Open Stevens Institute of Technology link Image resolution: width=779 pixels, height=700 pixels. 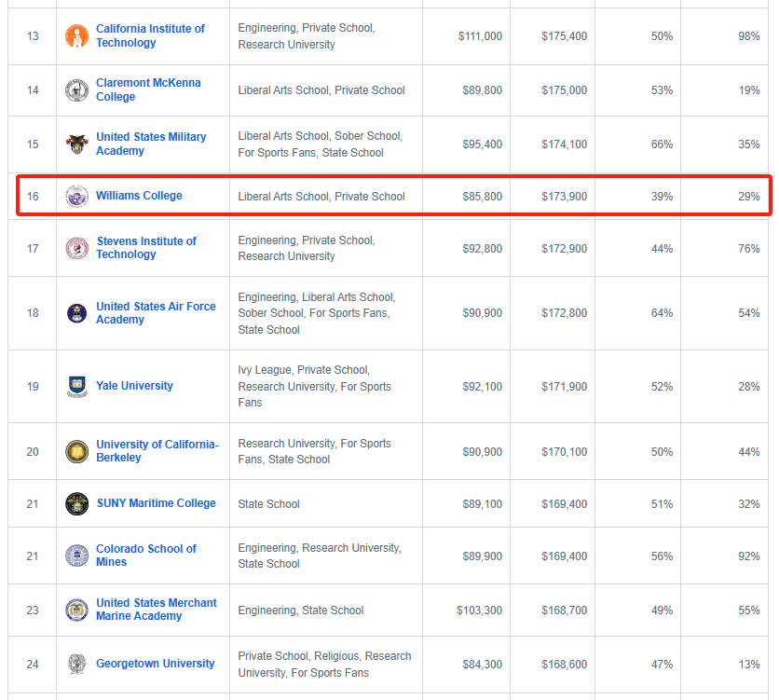pyautogui.click(x=146, y=248)
